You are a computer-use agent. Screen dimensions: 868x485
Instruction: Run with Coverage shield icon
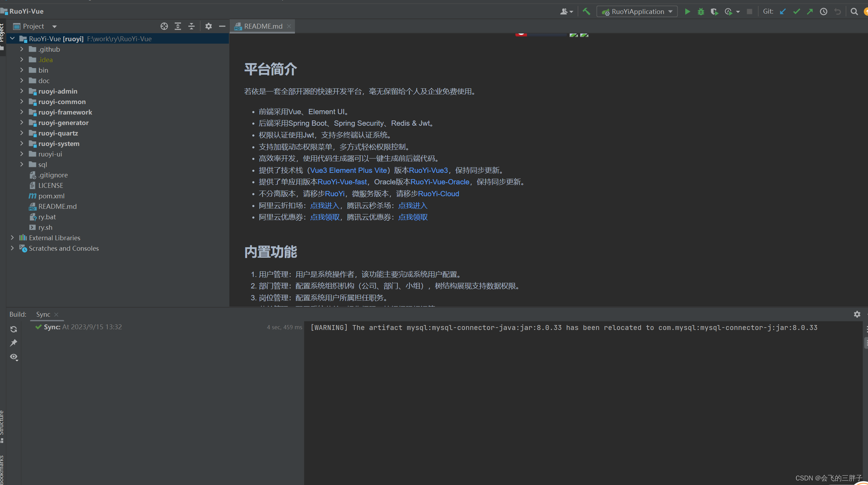click(714, 12)
